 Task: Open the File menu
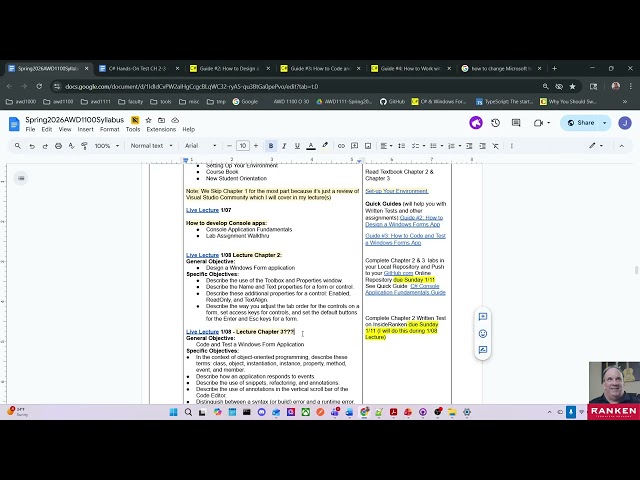click(x=30, y=129)
